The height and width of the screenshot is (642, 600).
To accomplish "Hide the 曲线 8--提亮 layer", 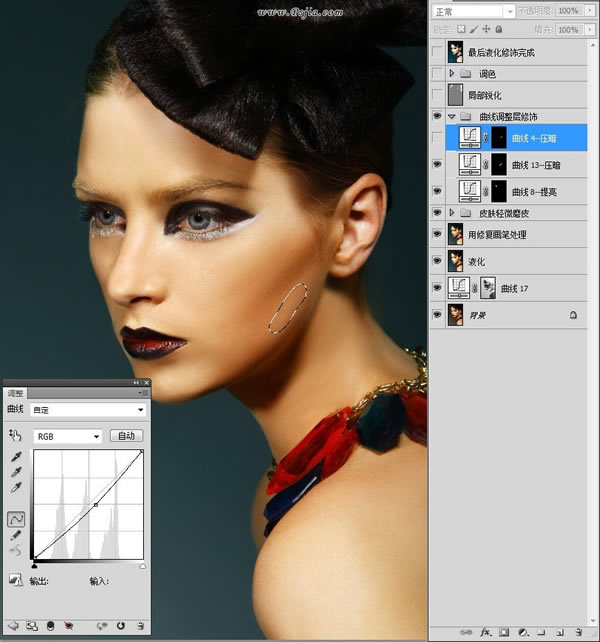I will click(437, 191).
